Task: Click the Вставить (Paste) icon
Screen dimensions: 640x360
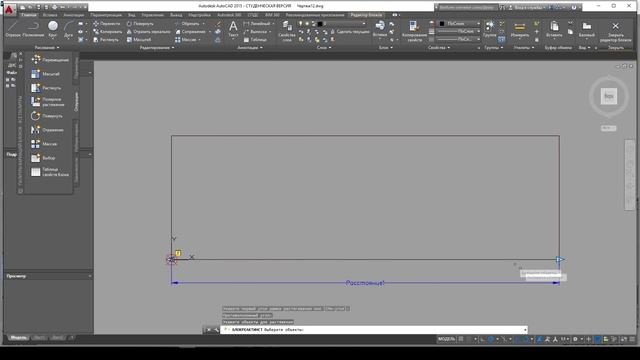Action: click(x=554, y=29)
